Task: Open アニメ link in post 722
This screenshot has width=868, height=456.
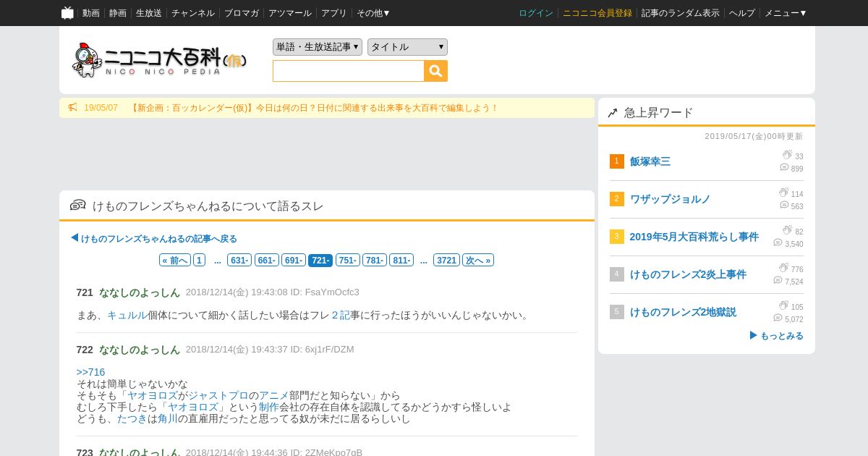Action: click(x=274, y=395)
